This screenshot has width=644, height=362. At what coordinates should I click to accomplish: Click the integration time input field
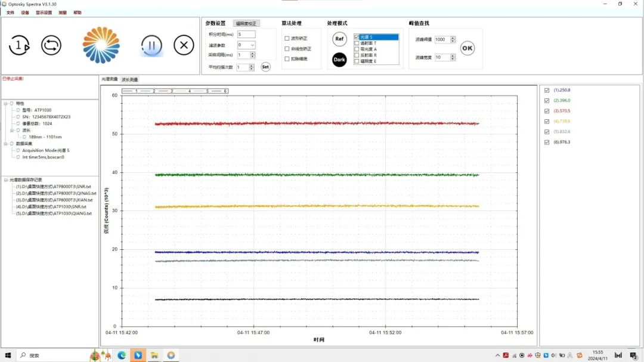pos(246,35)
